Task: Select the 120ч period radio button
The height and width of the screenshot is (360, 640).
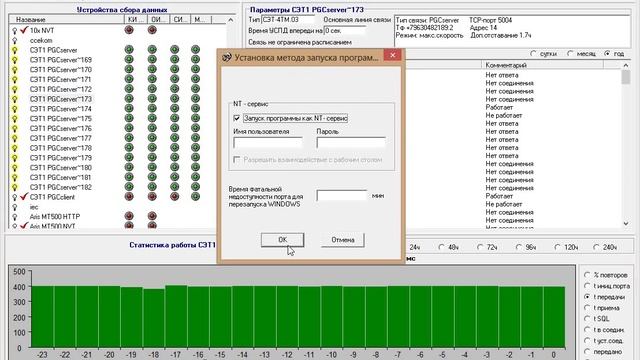Action: (558, 247)
